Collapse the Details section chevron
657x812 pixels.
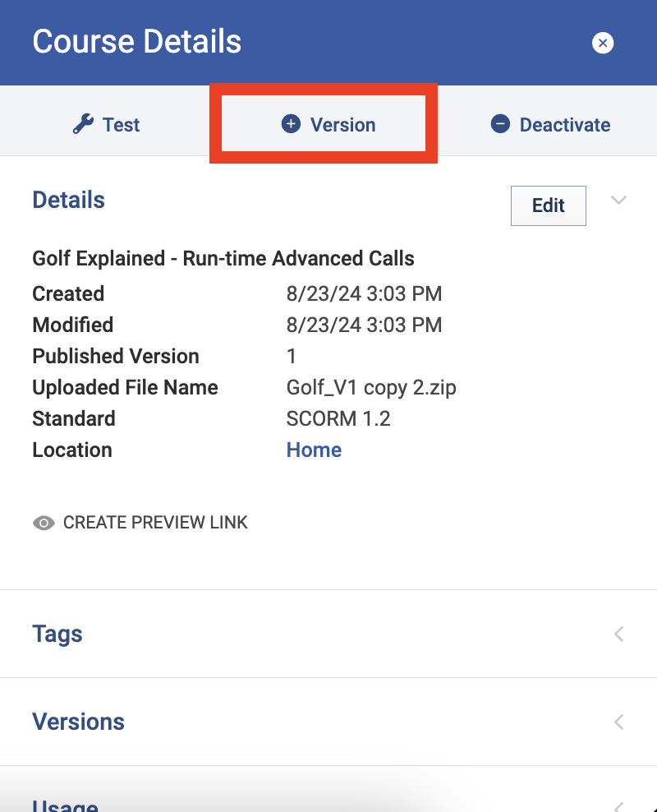point(619,200)
